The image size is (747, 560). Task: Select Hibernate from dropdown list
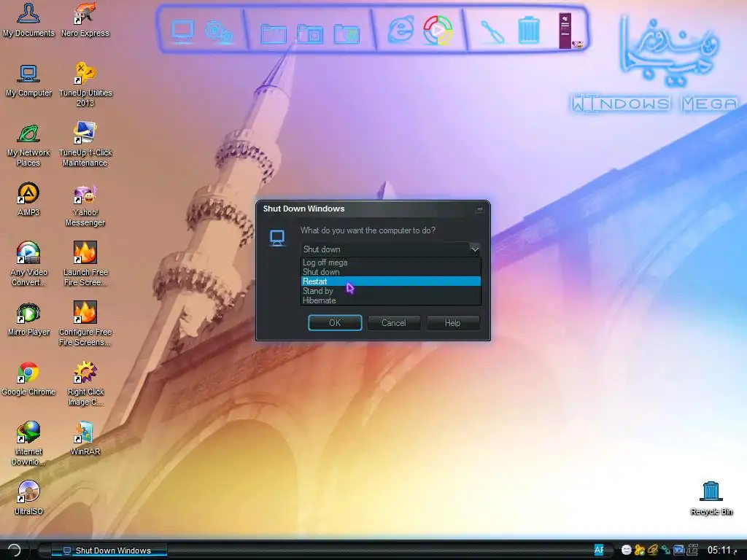click(x=391, y=300)
